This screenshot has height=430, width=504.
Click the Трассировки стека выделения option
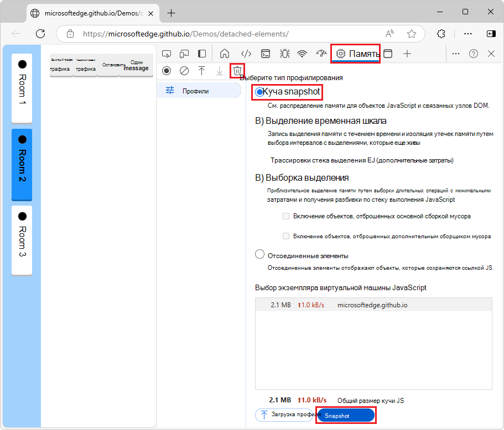(362, 160)
